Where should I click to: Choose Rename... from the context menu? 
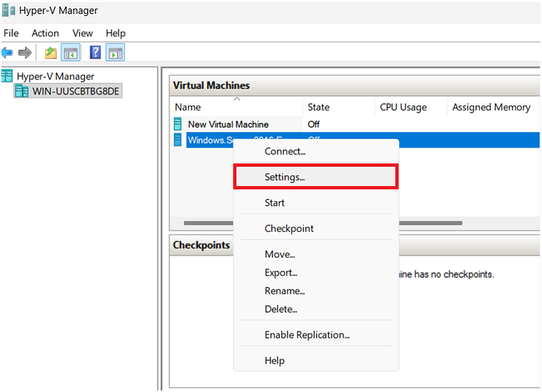coord(316,291)
